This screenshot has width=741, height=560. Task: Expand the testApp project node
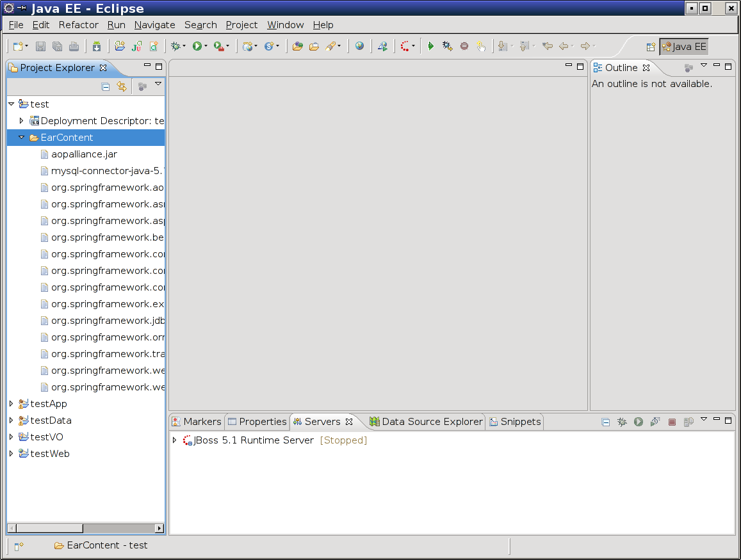coord(11,404)
